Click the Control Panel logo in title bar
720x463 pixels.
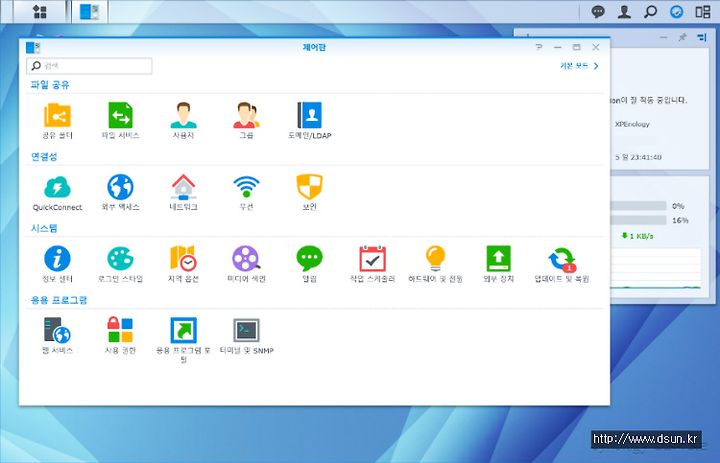point(33,47)
